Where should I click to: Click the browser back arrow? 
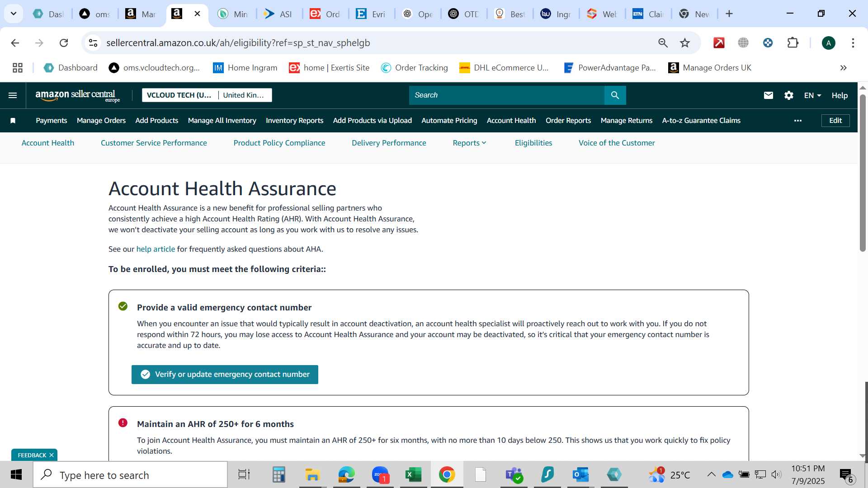[15, 43]
